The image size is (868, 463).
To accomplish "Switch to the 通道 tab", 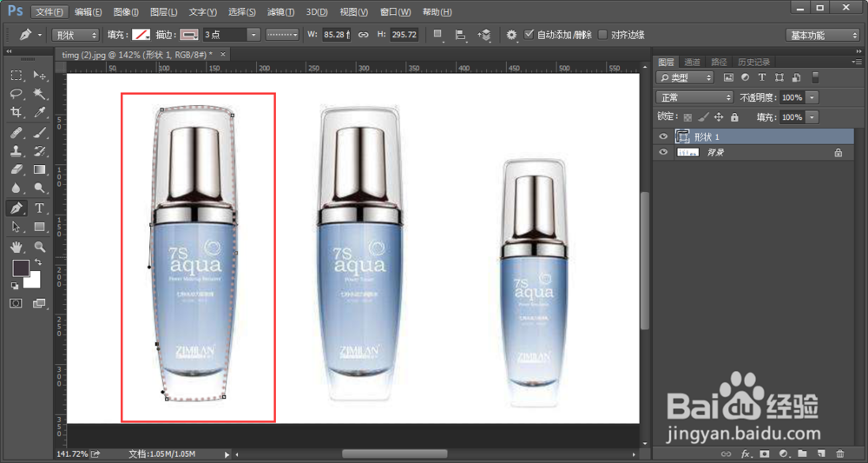I will [692, 62].
